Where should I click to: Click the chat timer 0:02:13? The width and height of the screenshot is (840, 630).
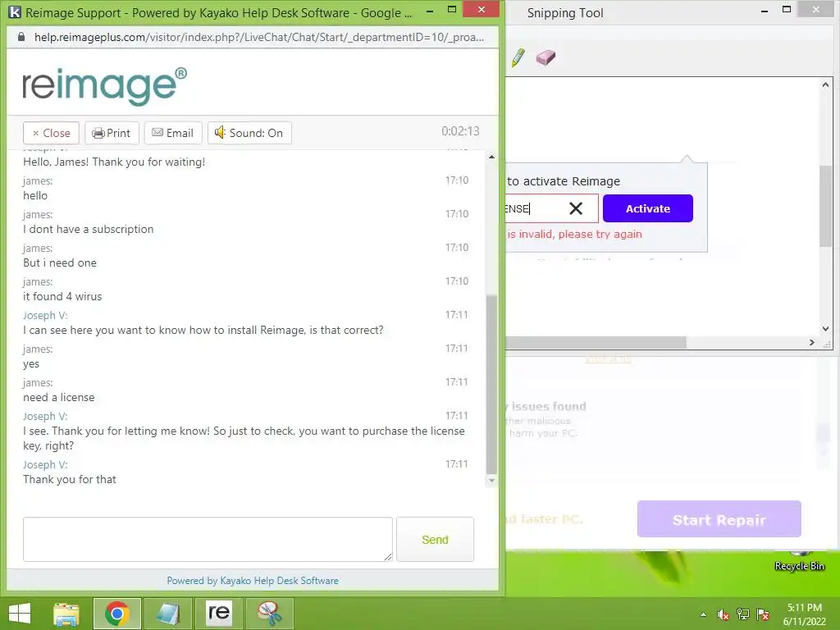click(460, 131)
